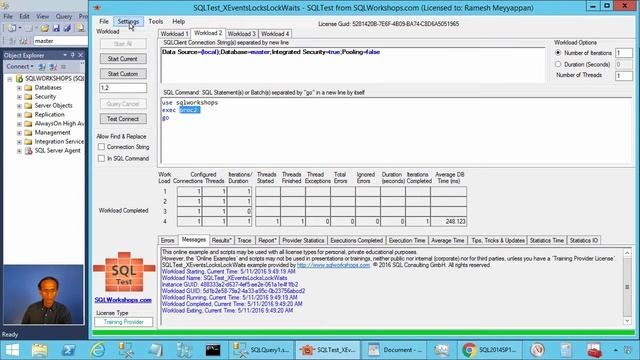Click SSMS save toolbar icon
This screenshot has height=360, width=640.
(x=56, y=28)
